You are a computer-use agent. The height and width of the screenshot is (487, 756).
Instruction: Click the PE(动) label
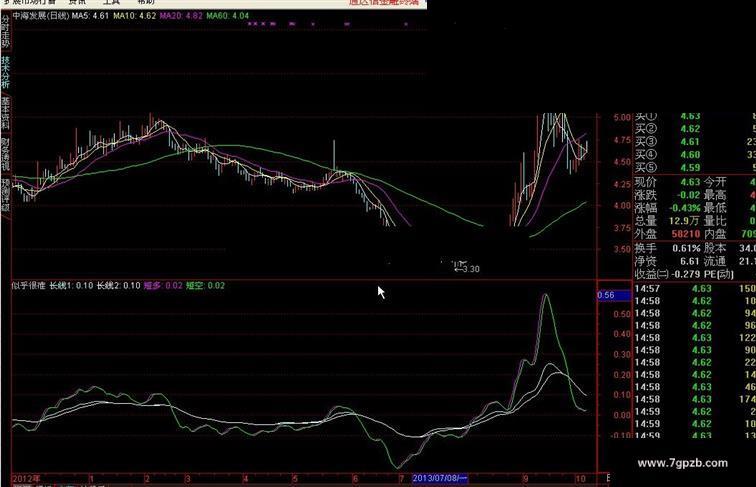click(719, 274)
